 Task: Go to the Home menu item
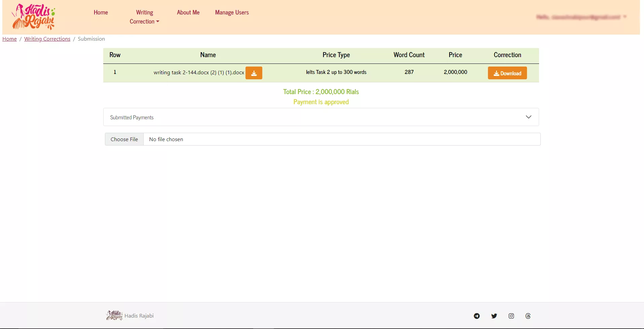pos(101,12)
